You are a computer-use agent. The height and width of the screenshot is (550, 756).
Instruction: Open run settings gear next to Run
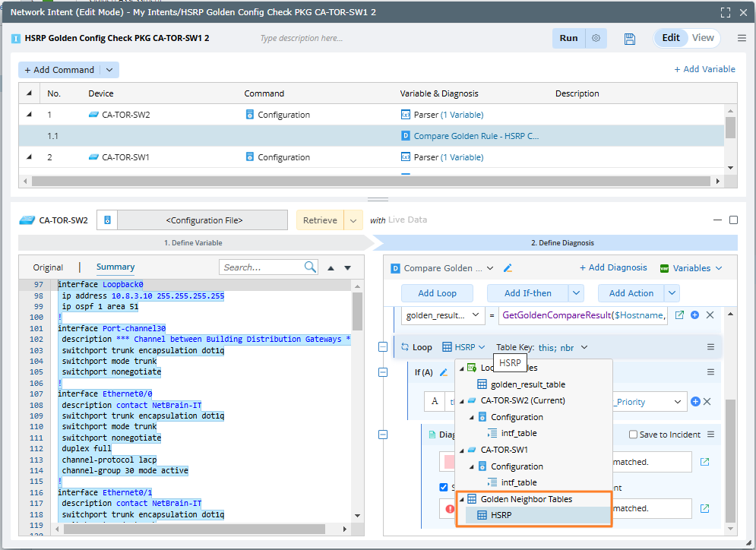click(x=596, y=39)
